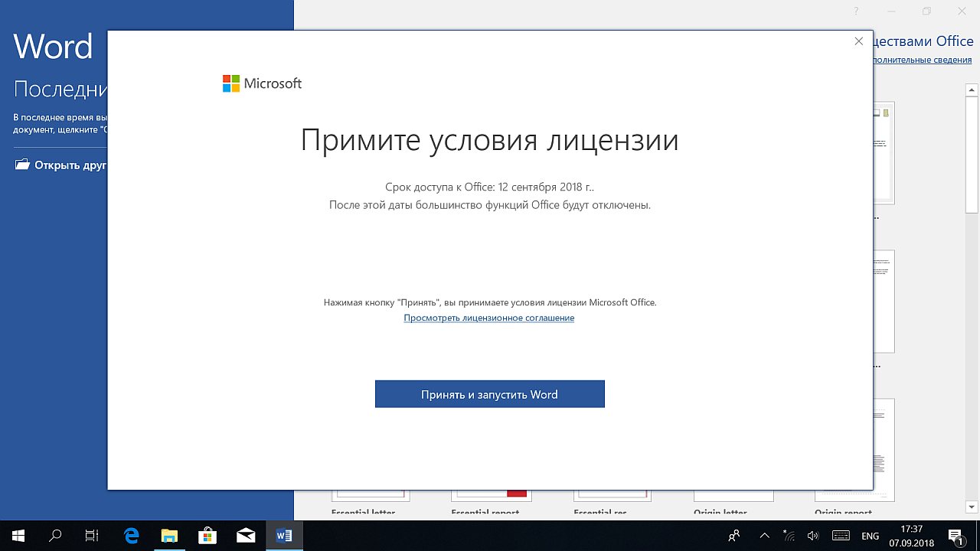Click the Примите условия лицензии heading
The height and width of the screenshot is (551, 980).
[490, 141]
